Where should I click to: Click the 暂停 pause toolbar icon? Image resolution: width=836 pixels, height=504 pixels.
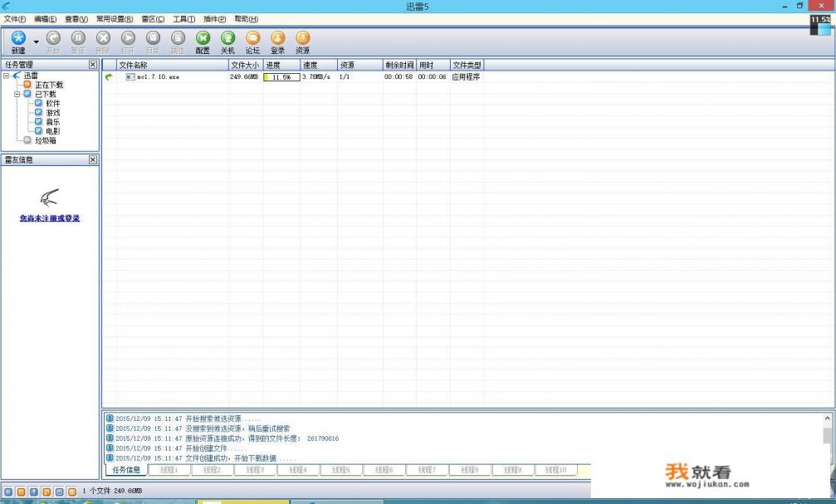78,38
